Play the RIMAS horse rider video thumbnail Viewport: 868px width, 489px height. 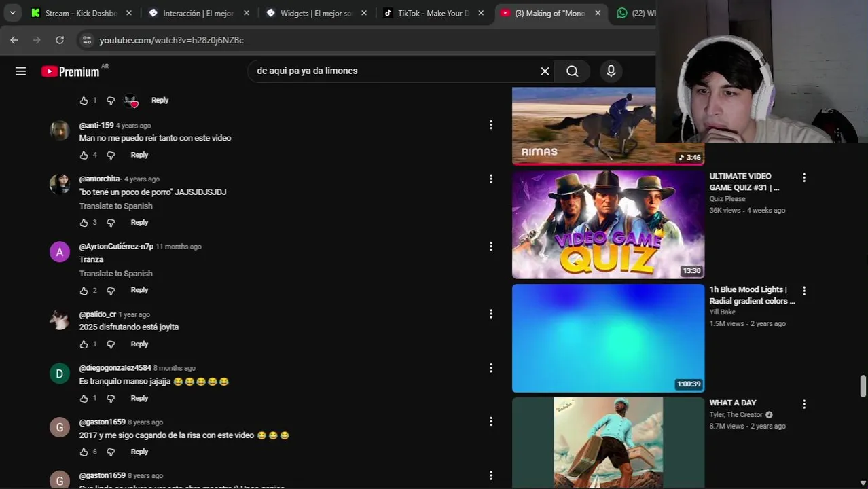[x=608, y=126]
